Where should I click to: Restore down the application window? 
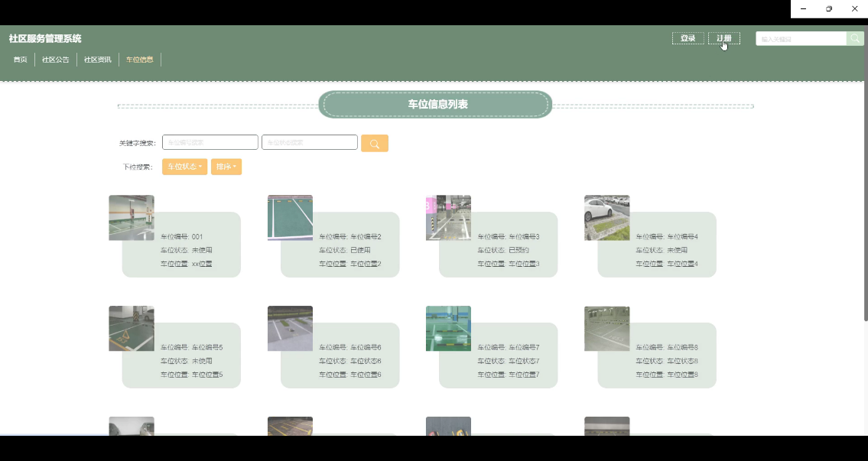pos(829,9)
